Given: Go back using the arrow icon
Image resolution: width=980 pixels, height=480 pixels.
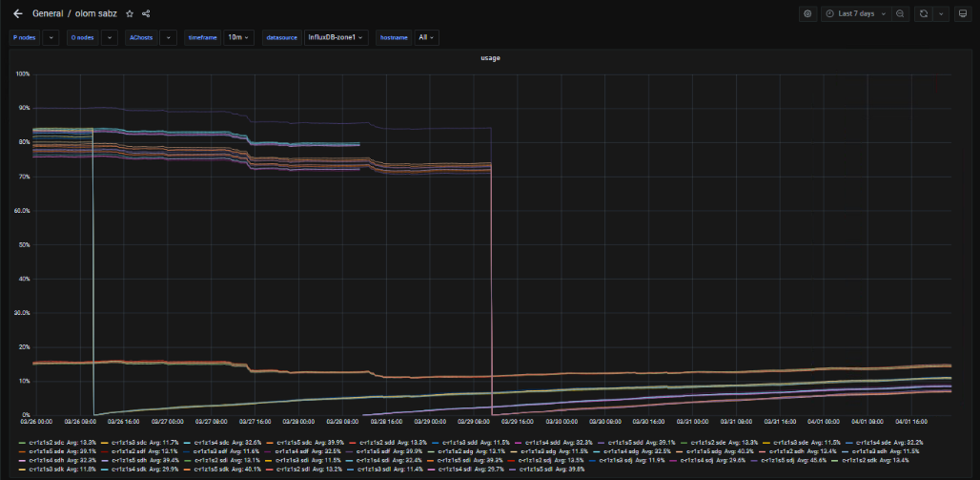Looking at the screenshot, I should 17,13.
